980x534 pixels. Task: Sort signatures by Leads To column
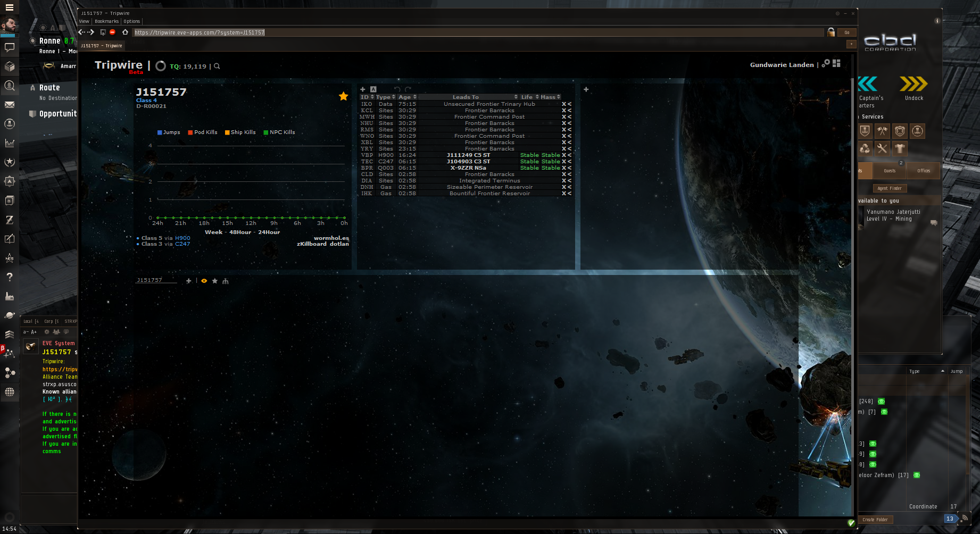click(469, 97)
